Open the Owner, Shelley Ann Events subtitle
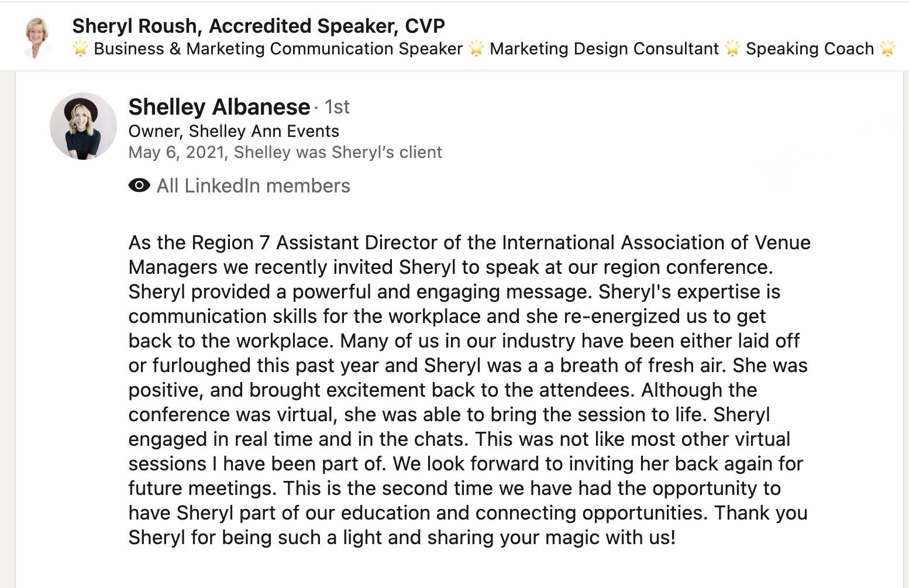Viewport: 909px width, 588px height. point(233,131)
